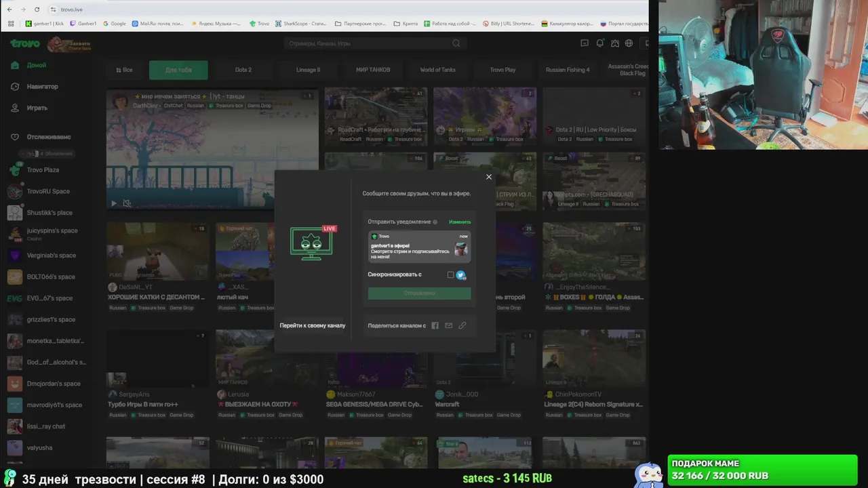Open TrovoRU Space in sidebar
This screenshot has width=868, height=488.
[x=47, y=191]
